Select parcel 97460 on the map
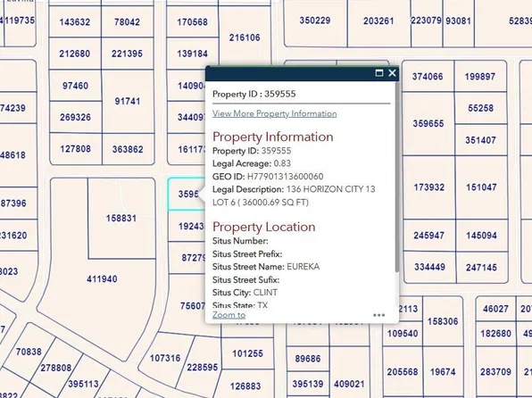532x398 pixels. tap(75, 86)
